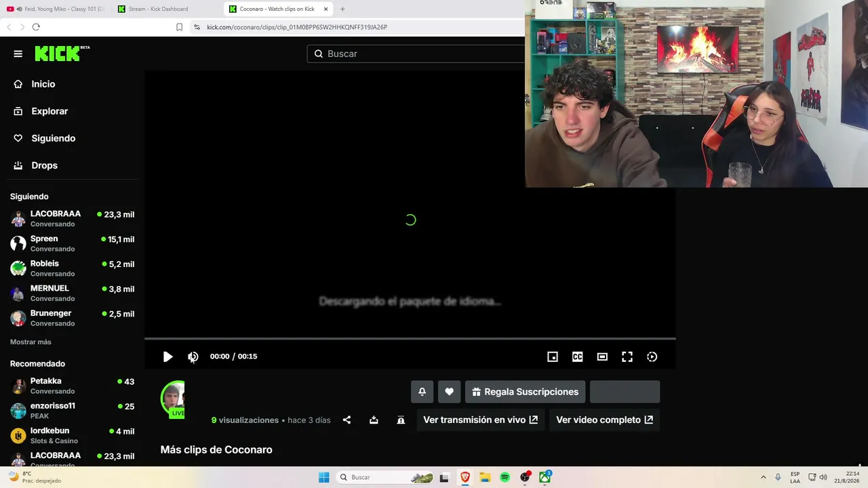Toggle picture-in-picture mode on player
This screenshot has width=868, height=488.
click(553, 357)
